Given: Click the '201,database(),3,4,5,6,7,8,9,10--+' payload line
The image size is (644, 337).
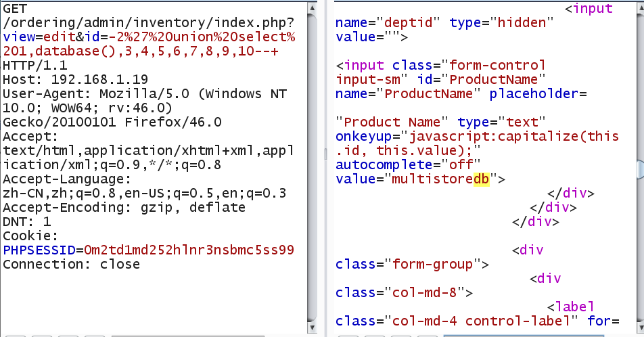Looking at the screenshot, I should [x=141, y=51].
